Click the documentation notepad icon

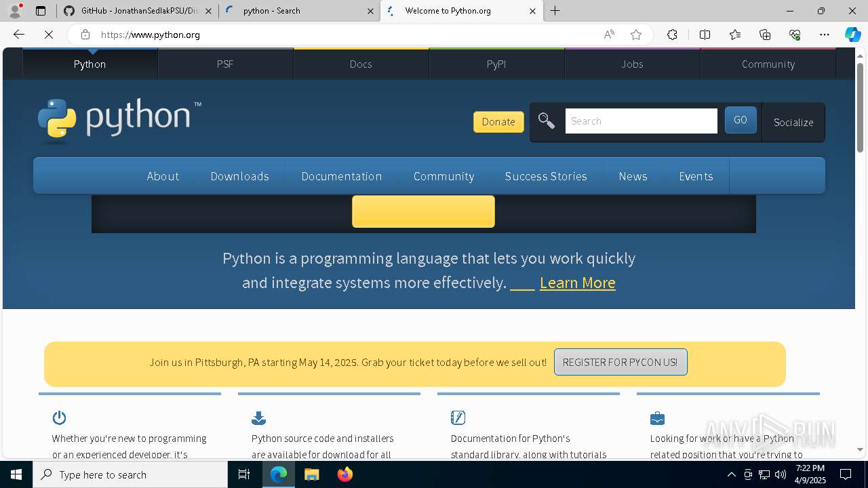(x=458, y=418)
